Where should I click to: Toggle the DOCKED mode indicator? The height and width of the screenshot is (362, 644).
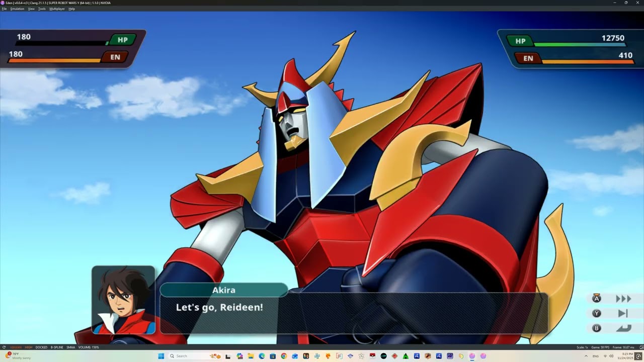(41, 347)
